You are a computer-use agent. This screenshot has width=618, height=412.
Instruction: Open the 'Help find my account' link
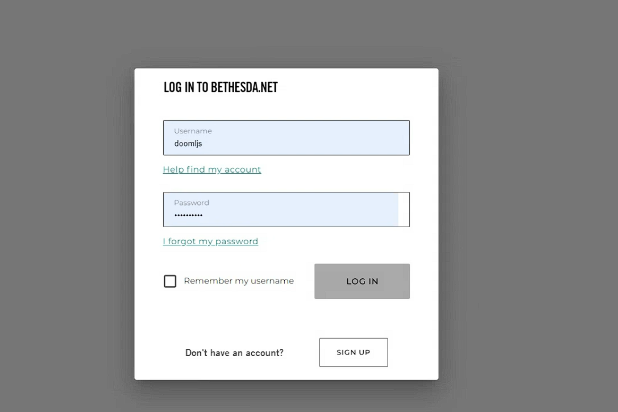212,170
